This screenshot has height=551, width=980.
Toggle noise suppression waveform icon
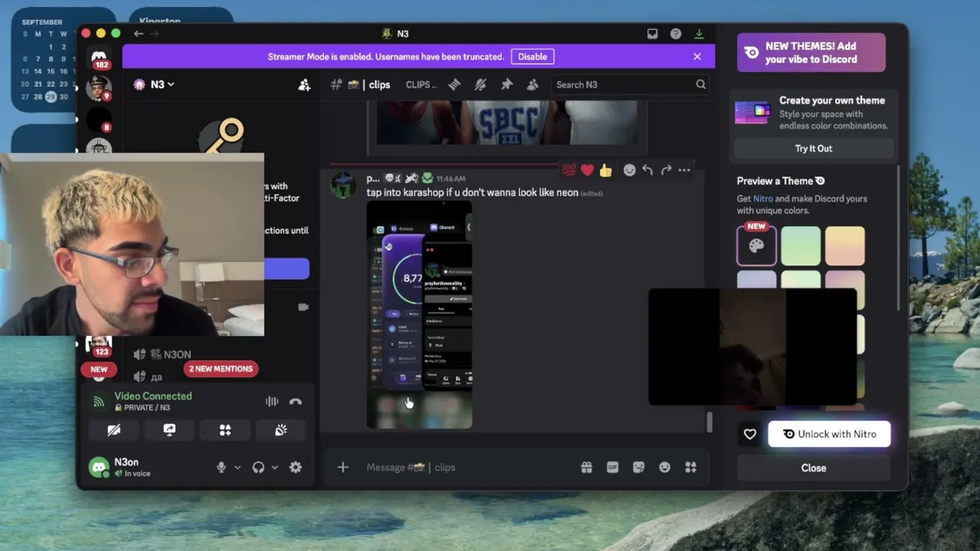pos(272,402)
